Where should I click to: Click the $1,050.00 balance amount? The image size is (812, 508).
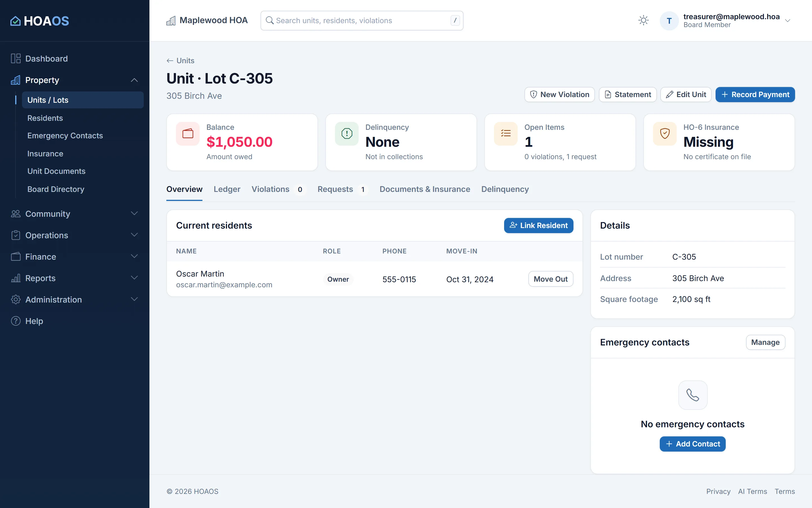click(239, 142)
